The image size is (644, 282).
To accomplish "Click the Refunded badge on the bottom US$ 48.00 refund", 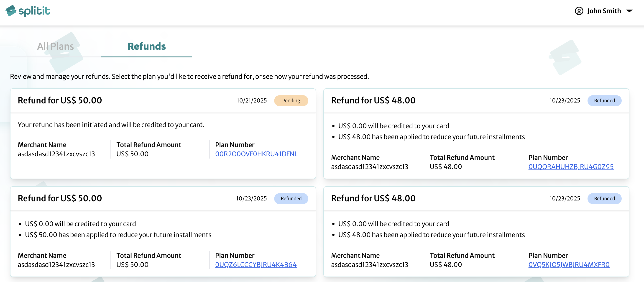I will (605, 198).
